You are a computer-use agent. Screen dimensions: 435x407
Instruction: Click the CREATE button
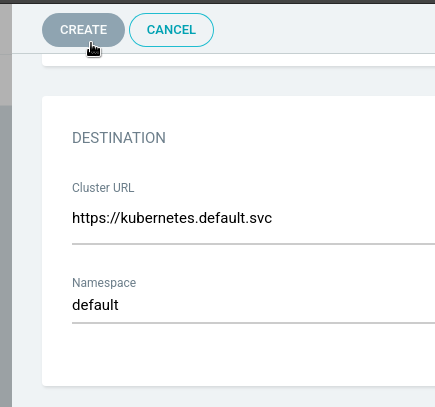click(x=83, y=30)
